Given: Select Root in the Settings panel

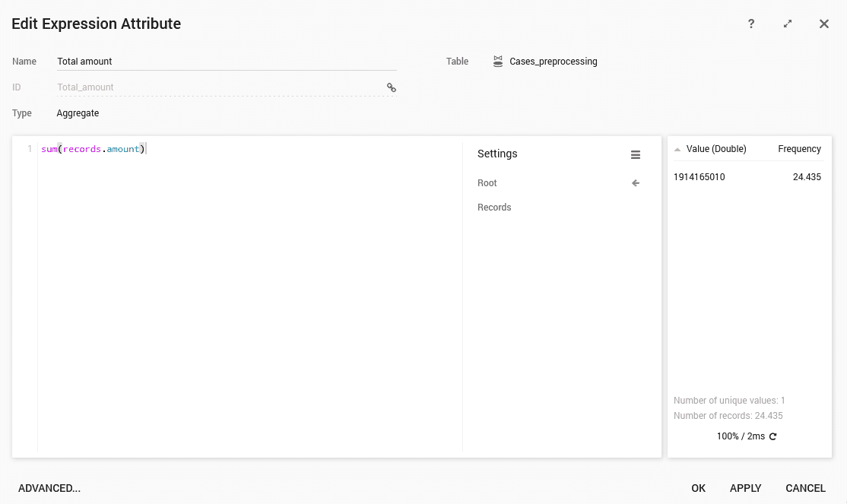Looking at the screenshot, I should pyautogui.click(x=487, y=183).
